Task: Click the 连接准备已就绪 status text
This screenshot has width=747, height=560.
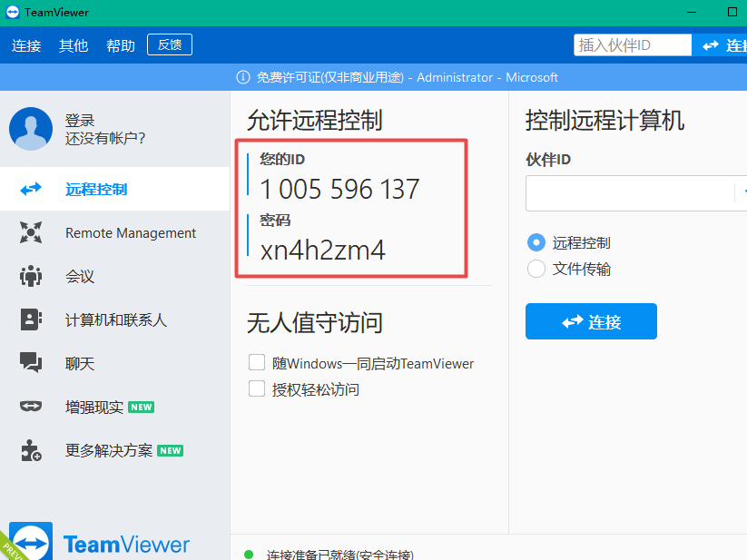Action: (x=340, y=555)
